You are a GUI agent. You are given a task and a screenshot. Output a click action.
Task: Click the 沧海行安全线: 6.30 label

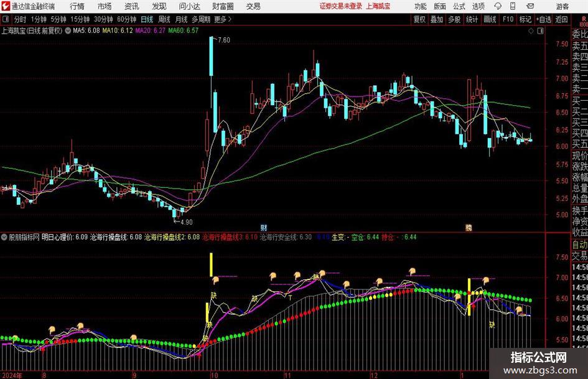click(x=286, y=237)
